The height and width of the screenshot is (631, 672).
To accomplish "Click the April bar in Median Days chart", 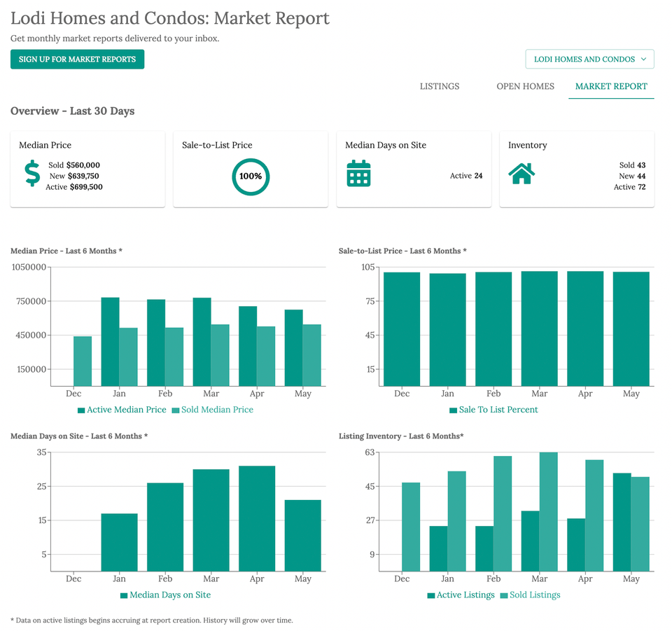I will point(257,518).
